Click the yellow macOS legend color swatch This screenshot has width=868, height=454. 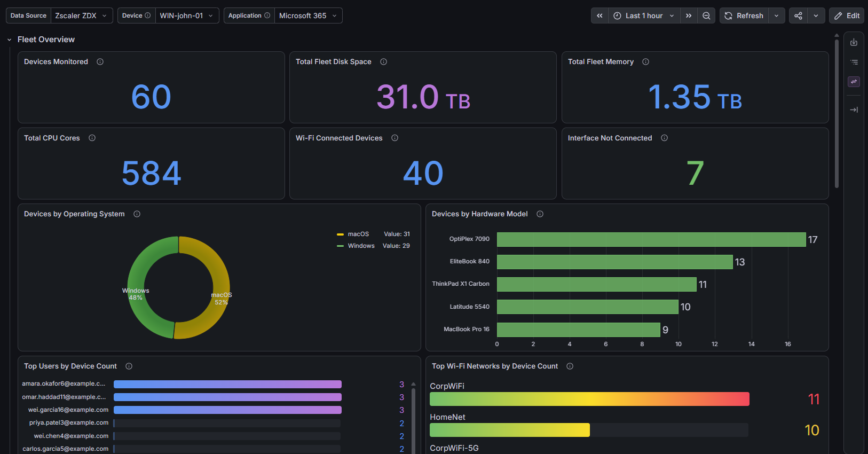(340, 234)
